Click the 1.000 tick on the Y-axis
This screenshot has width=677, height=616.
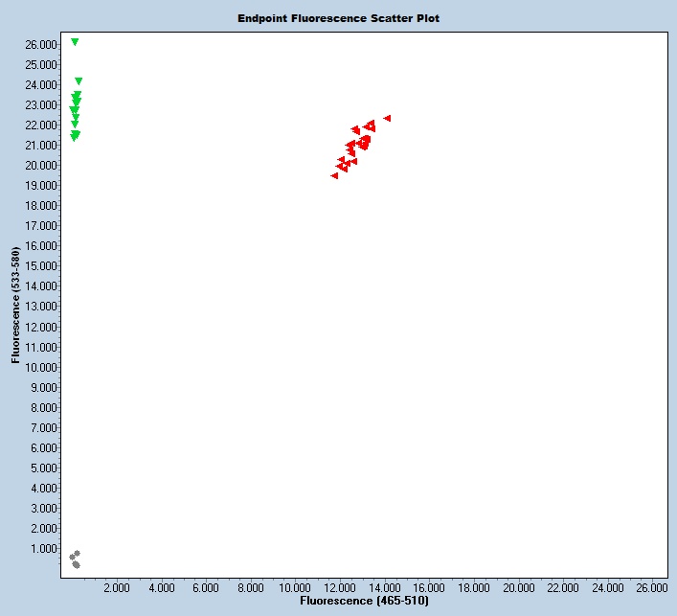point(43,549)
